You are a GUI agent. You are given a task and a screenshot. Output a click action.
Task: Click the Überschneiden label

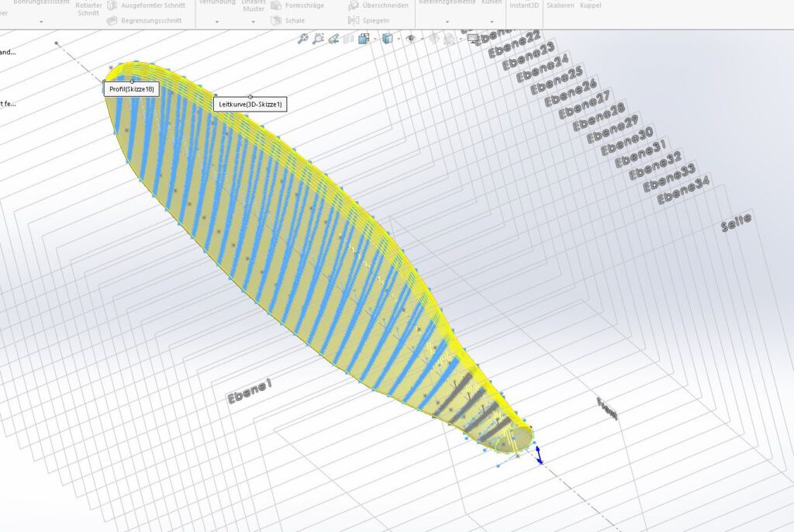(x=385, y=5)
